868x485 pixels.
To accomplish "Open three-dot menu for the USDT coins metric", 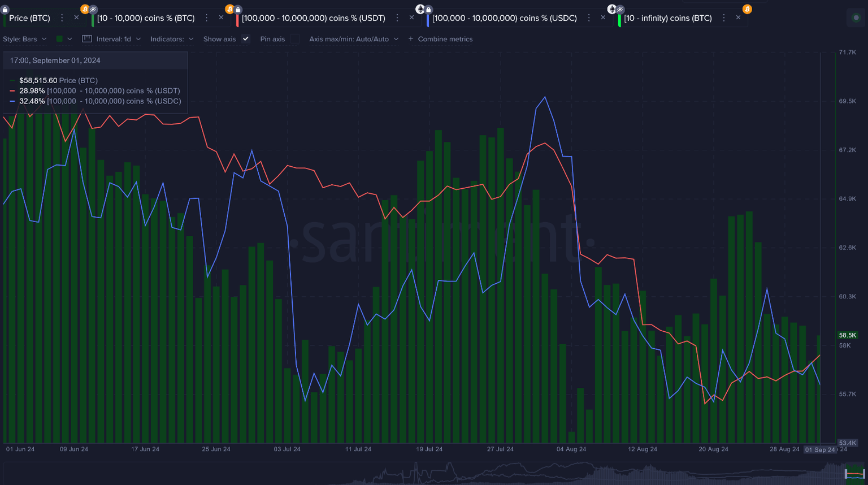I will pos(397,18).
